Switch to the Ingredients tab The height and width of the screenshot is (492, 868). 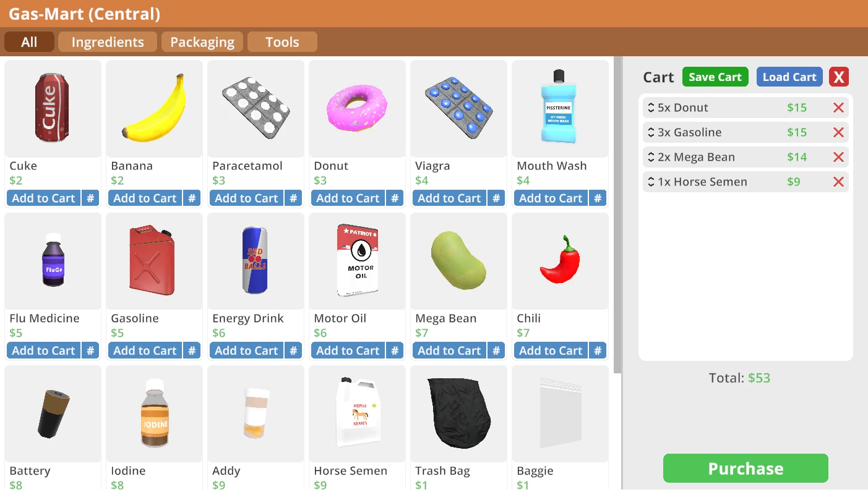[x=108, y=42]
